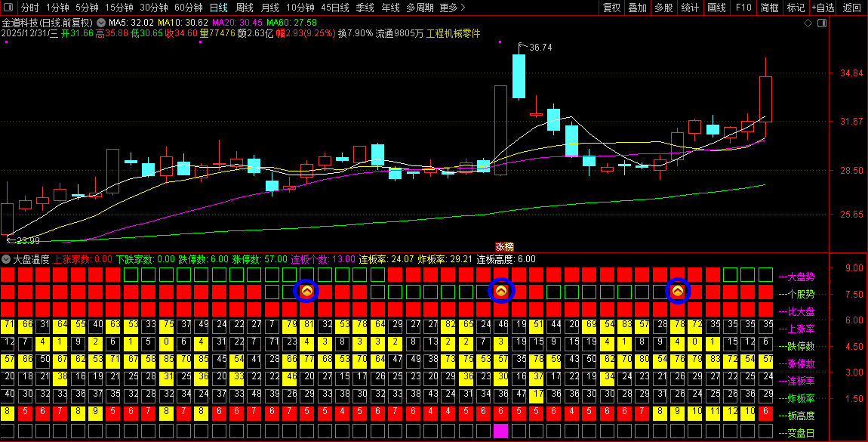Click the diamond icon above the chart
Viewport: 868px width, 442px height.
(x=808, y=23)
